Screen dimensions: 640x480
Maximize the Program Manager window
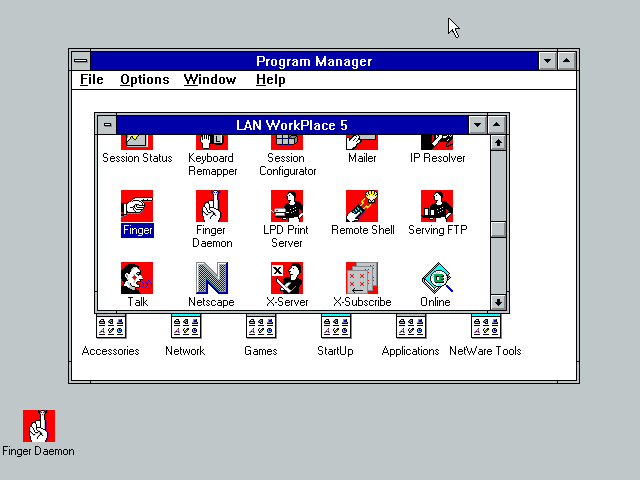coord(567,61)
